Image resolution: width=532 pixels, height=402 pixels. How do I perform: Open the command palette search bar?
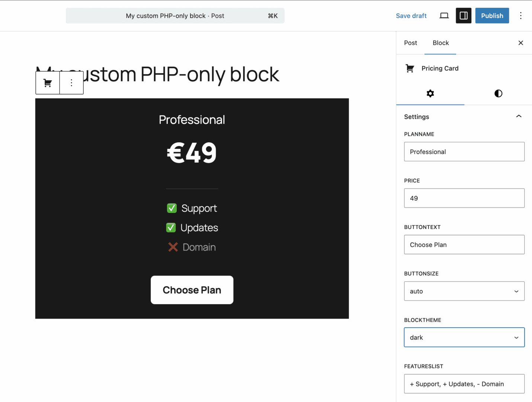[x=175, y=16]
